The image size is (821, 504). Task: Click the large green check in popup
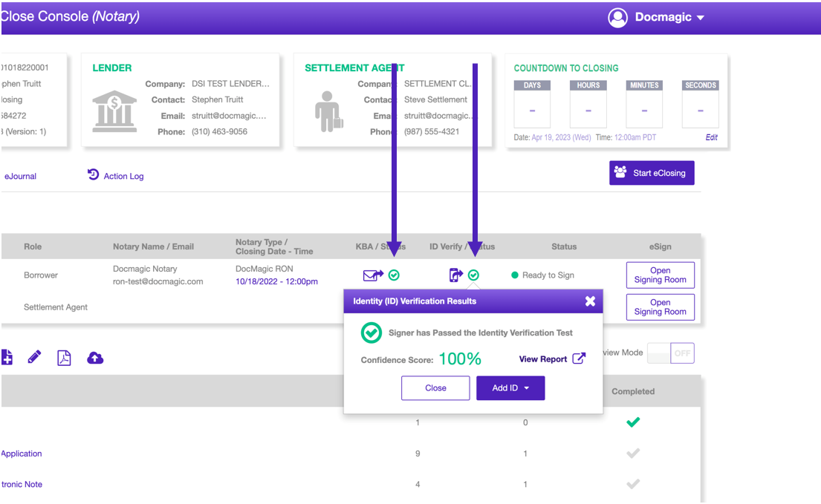(x=371, y=333)
